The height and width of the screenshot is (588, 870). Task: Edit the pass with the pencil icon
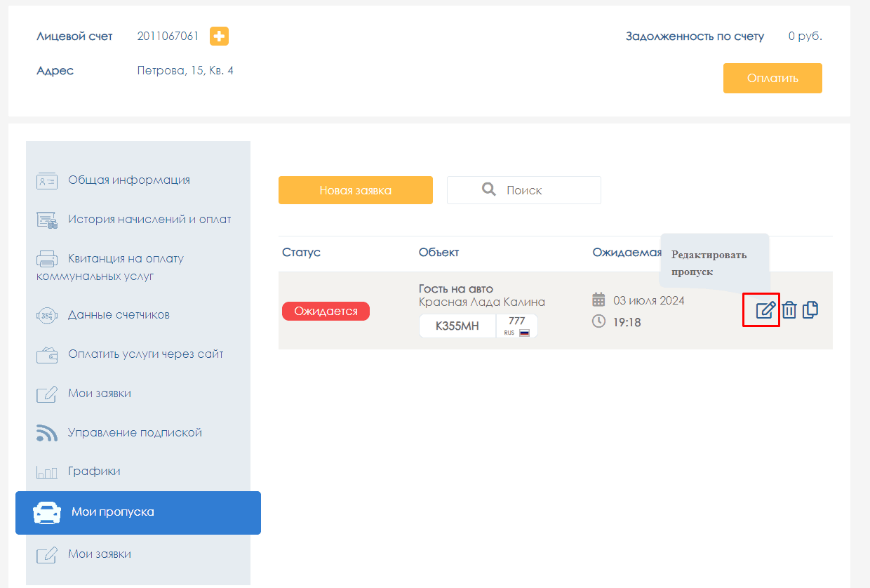(765, 309)
